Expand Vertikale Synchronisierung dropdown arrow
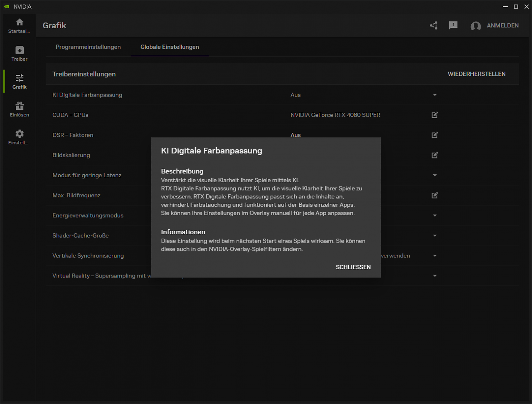Screen dimensions: 532x404 click(435, 255)
